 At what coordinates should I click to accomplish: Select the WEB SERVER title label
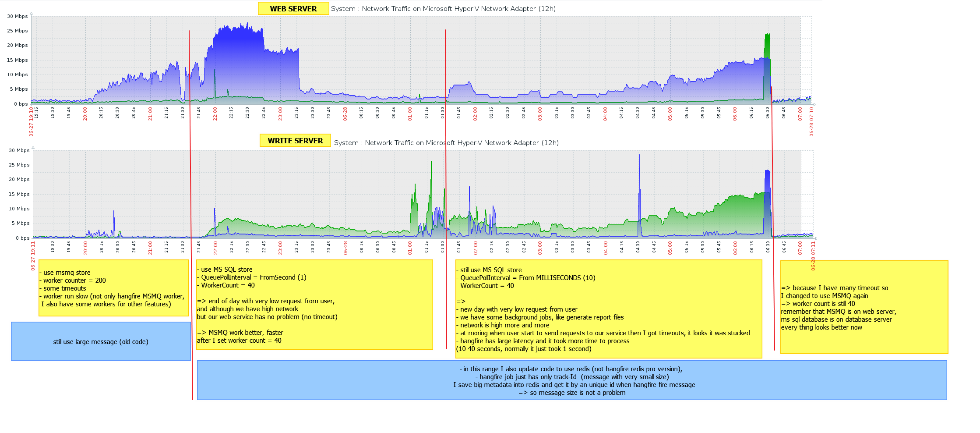(x=293, y=8)
